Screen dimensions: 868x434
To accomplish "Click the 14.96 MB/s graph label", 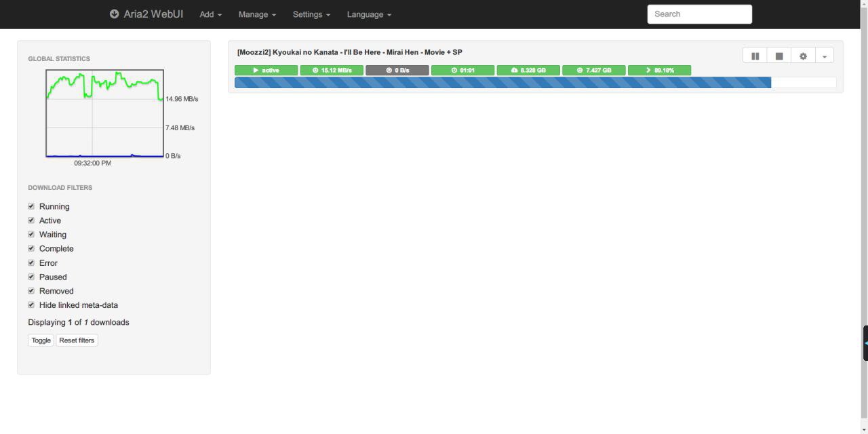I will coord(182,99).
